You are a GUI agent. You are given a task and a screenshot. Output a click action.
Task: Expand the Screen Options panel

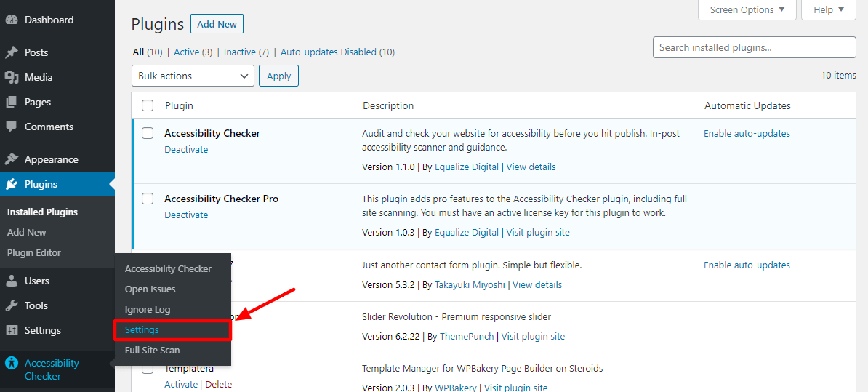pos(747,10)
